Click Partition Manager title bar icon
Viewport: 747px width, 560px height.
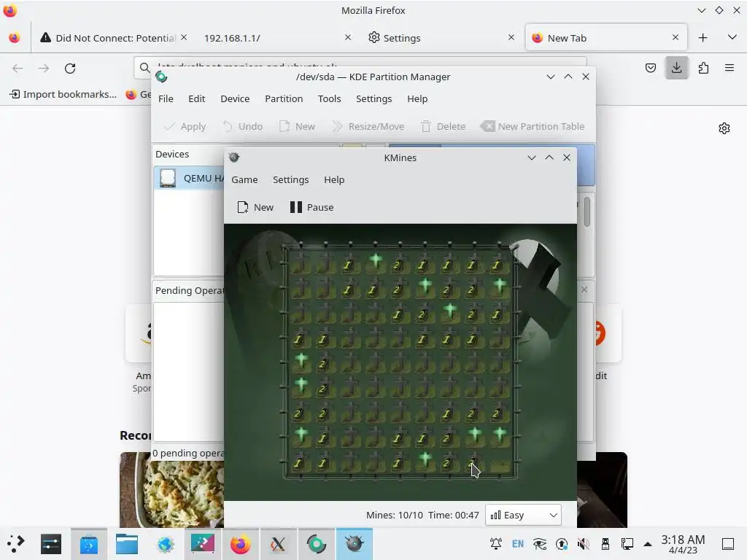pos(161,77)
